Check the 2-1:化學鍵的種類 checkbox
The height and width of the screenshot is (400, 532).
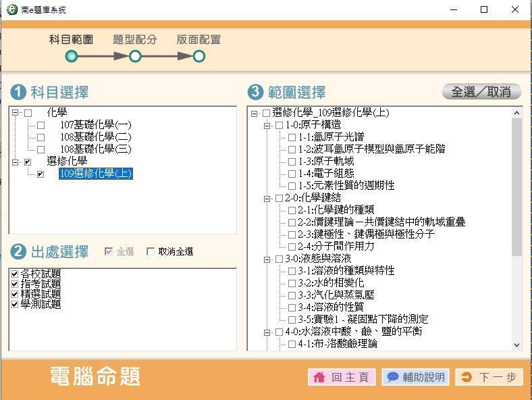coord(292,210)
